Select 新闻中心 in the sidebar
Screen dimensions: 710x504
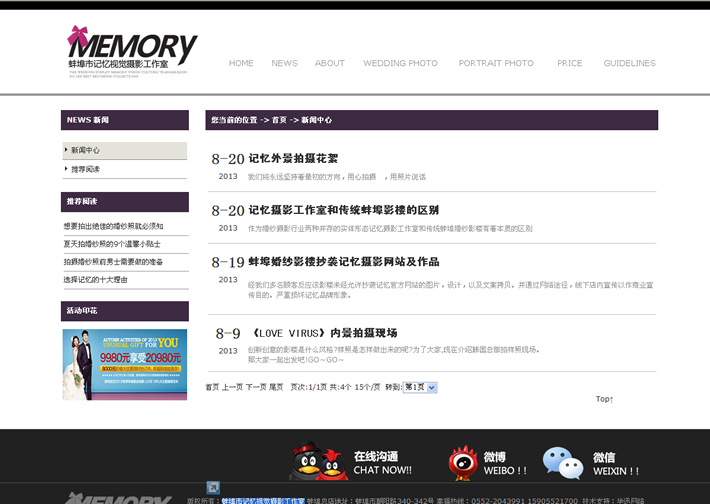[85, 150]
